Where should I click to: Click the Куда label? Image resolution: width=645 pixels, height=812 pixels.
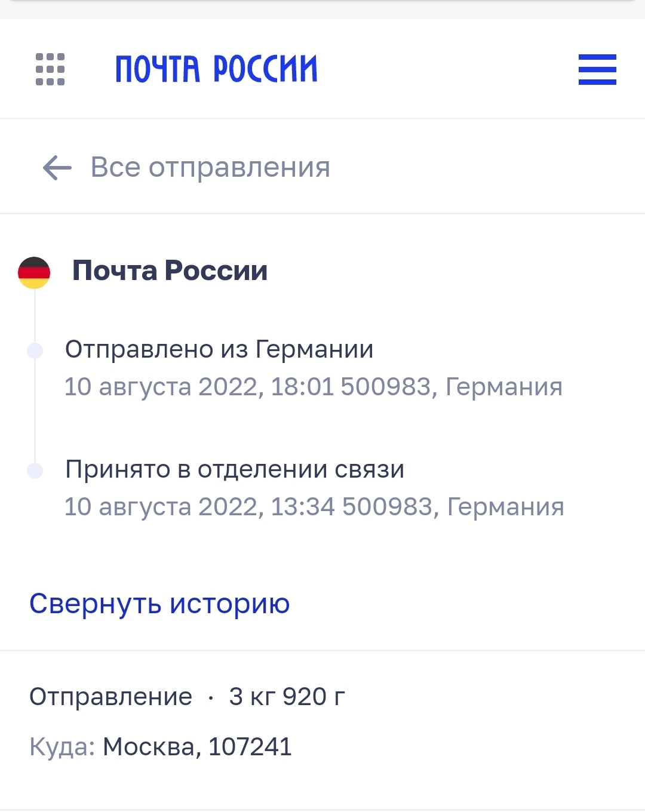(62, 747)
